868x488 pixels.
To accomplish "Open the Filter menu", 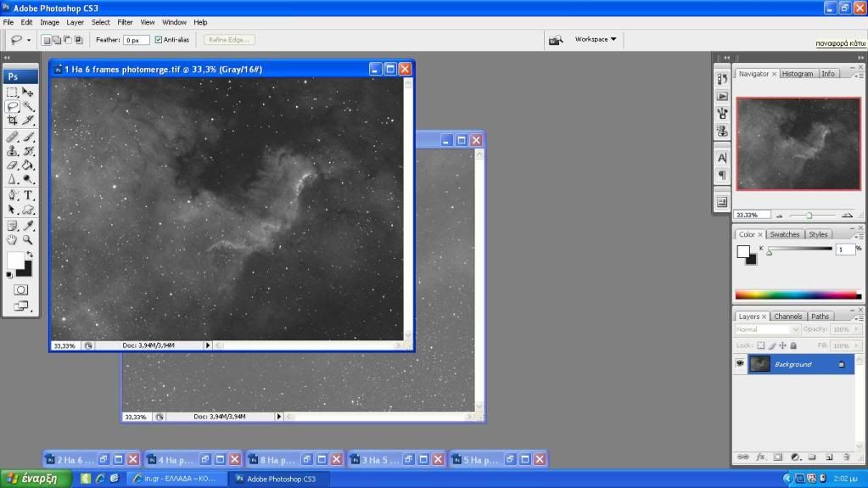I will coord(125,22).
